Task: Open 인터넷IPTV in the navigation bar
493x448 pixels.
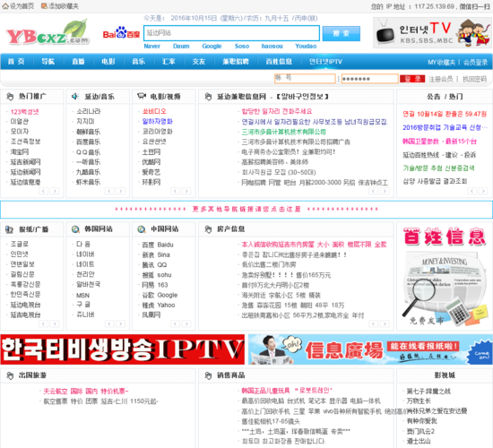Action: pos(325,62)
